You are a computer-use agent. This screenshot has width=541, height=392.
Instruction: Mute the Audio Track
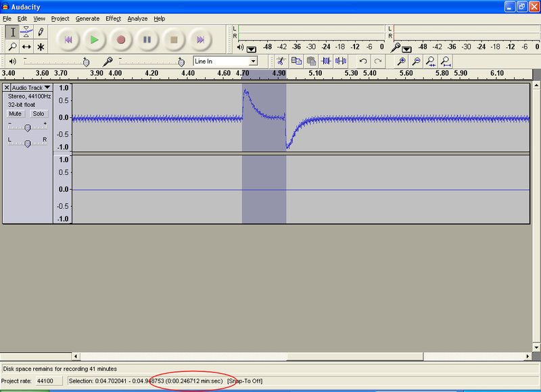15,114
